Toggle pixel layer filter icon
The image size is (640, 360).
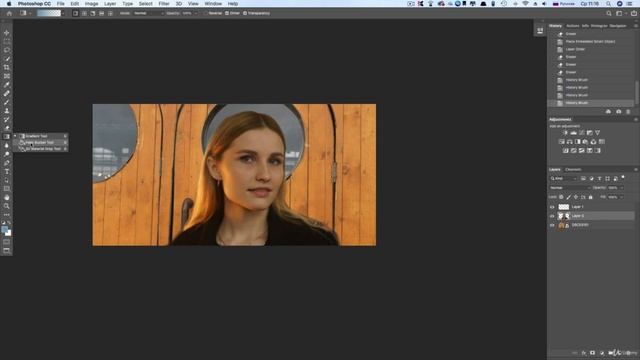(x=583, y=178)
